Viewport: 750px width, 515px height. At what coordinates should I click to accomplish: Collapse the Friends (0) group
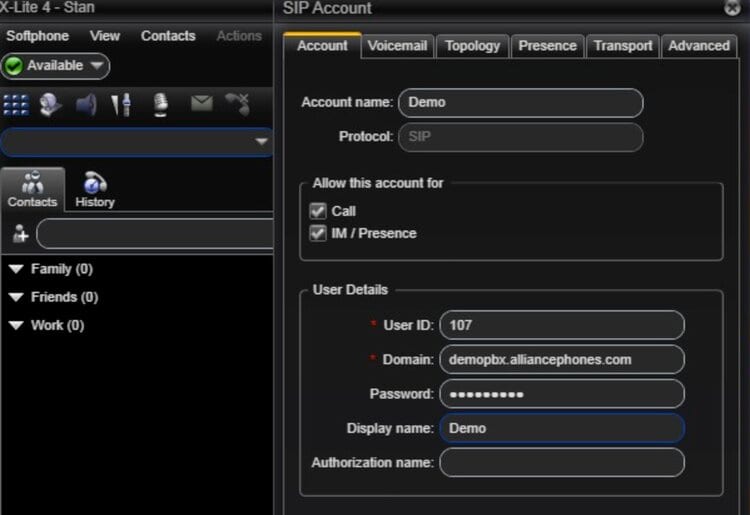[x=16, y=297]
